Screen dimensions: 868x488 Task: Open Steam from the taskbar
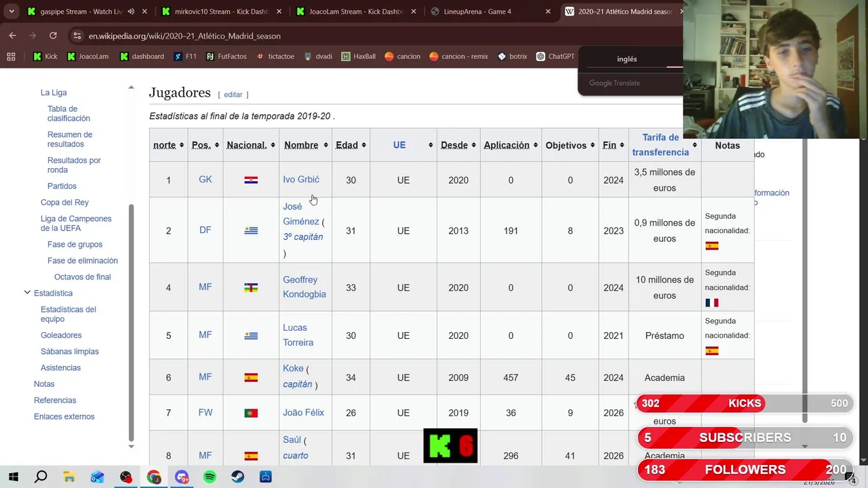click(x=238, y=477)
